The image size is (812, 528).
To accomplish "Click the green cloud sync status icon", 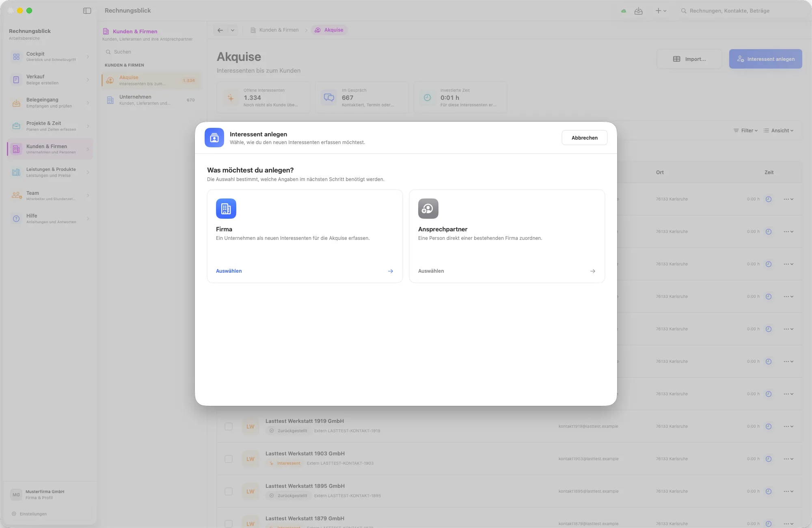I will [624, 11].
